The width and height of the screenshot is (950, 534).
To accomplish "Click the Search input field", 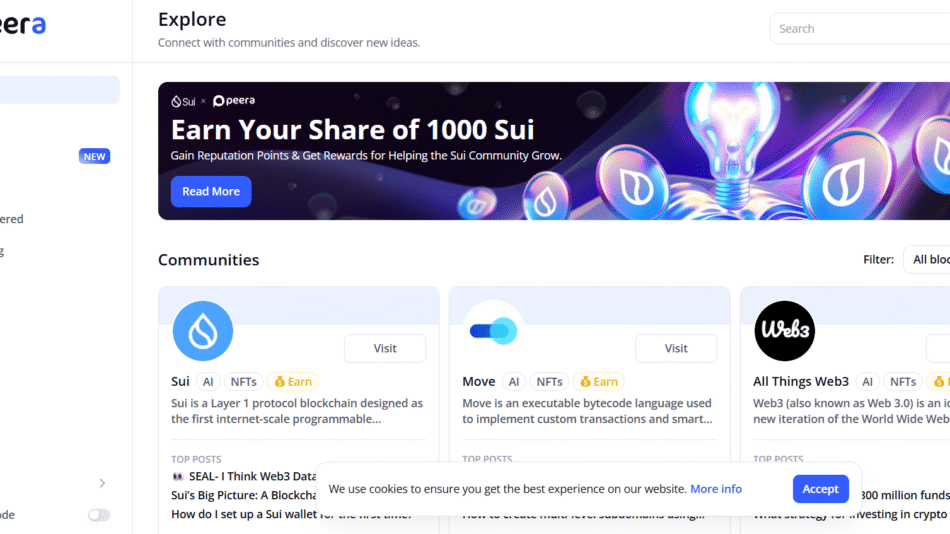I will click(x=860, y=29).
